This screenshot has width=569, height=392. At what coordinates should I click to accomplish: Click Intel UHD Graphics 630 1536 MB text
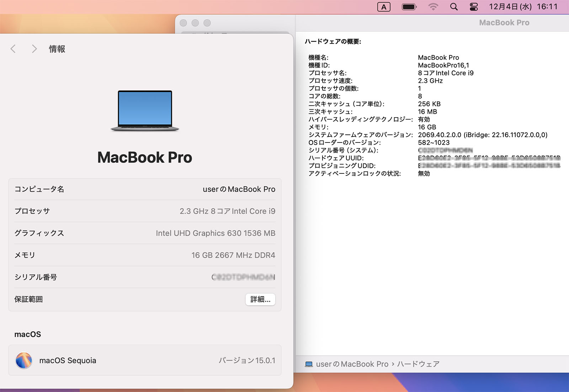click(x=216, y=233)
